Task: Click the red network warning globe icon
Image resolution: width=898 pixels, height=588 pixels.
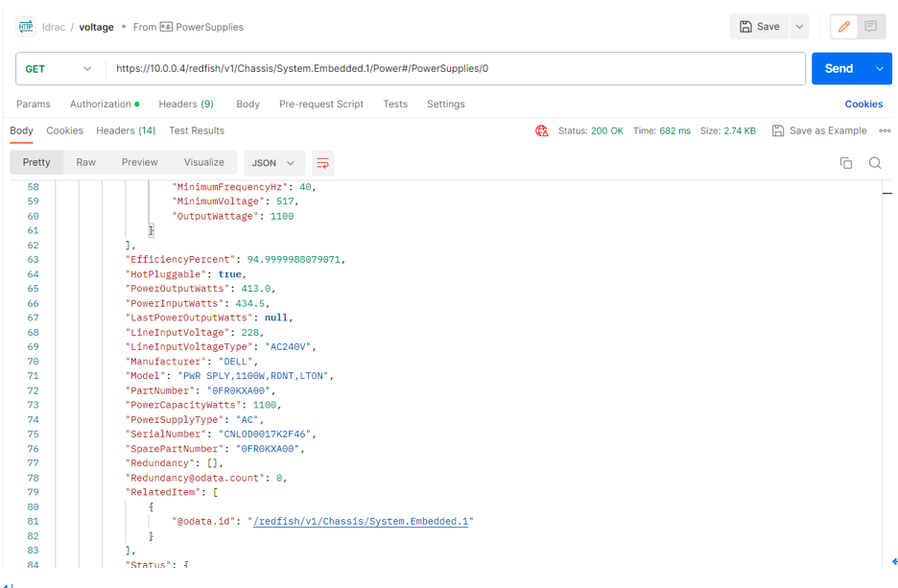Action: click(542, 130)
